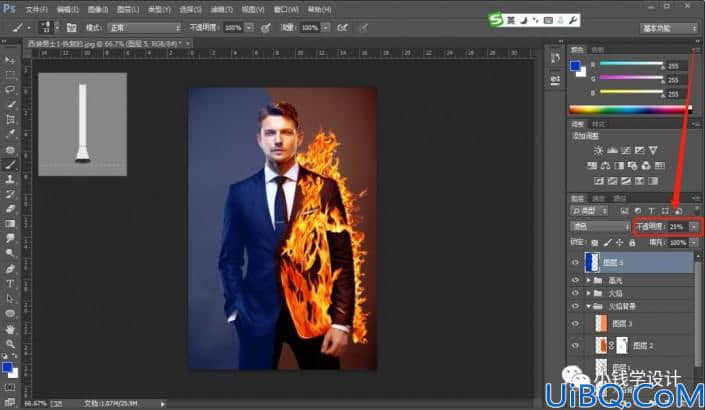Close the open document tab
The width and height of the screenshot is (705, 410).
coord(188,44)
